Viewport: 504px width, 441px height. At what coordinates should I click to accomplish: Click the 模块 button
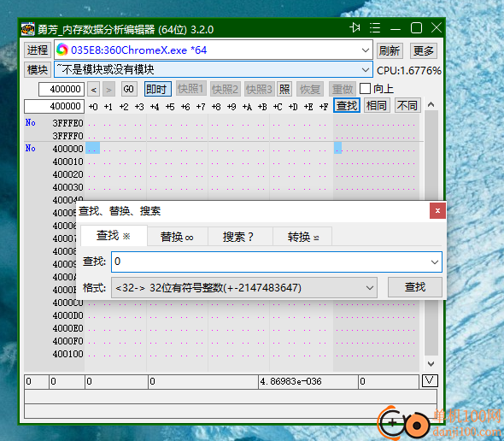38,69
